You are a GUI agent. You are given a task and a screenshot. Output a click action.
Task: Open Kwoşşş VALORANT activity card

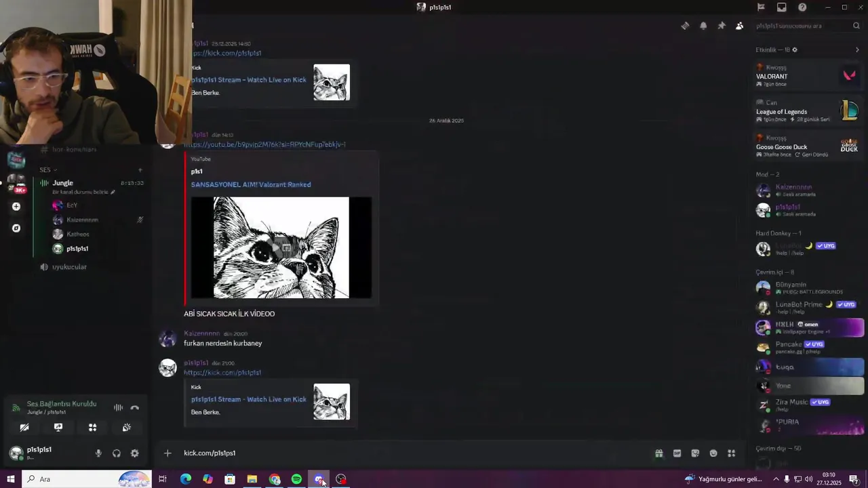click(x=807, y=75)
